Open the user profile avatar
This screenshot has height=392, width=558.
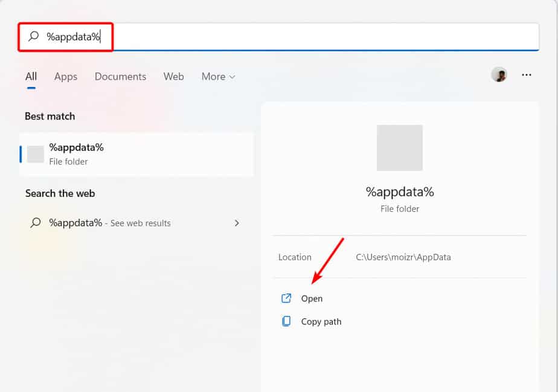tap(499, 75)
